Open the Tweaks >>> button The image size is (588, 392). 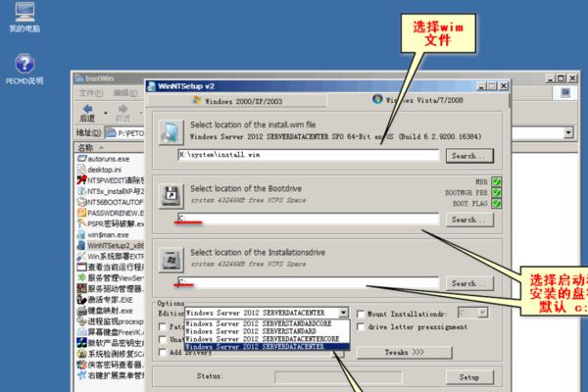coord(404,352)
